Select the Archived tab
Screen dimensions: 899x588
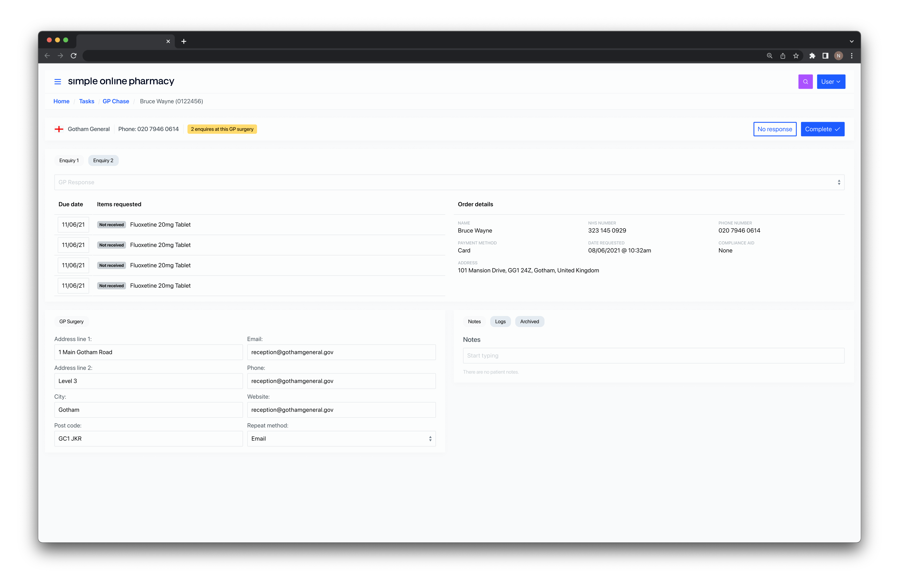(529, 322)
